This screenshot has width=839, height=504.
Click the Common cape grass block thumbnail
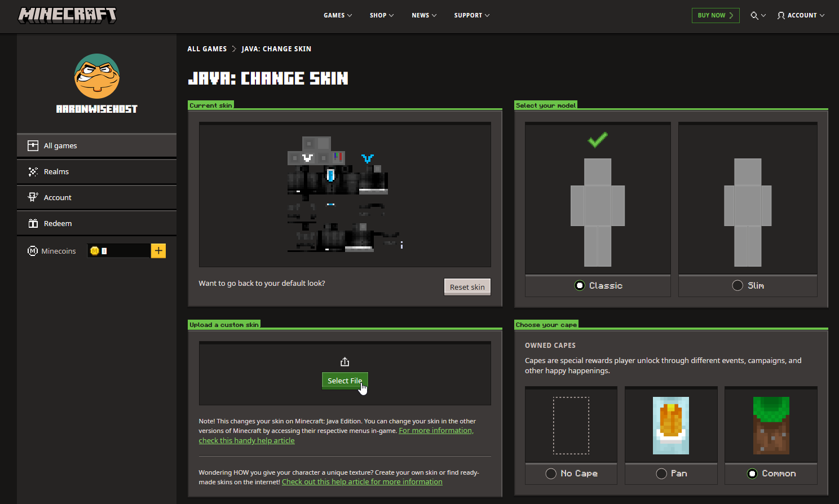pyautogui.click(x=771, y=426)
